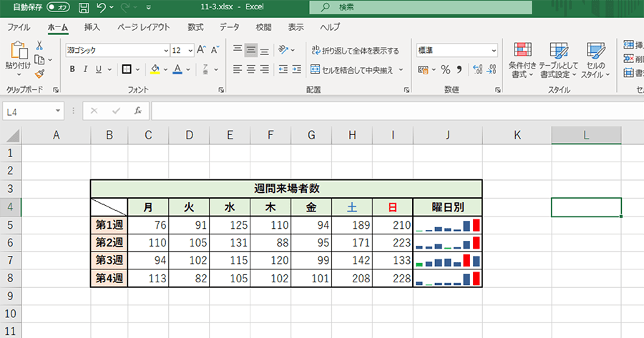
Task: Click the increase font size icon
Action: 201,50
